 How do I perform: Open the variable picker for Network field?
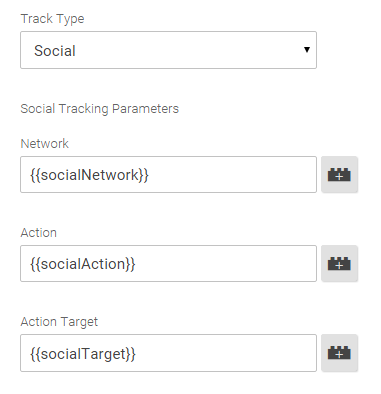339,175
